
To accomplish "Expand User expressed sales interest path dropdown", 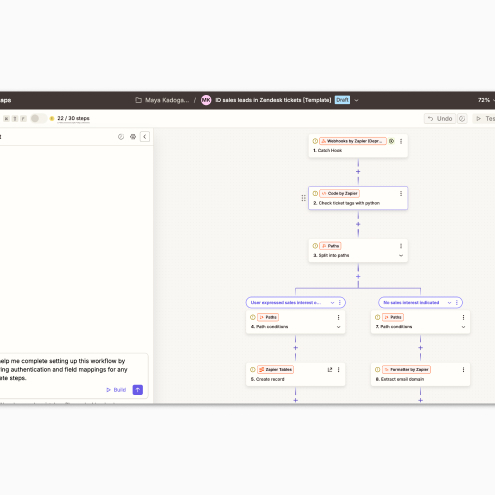I will (x=332, y=303).
